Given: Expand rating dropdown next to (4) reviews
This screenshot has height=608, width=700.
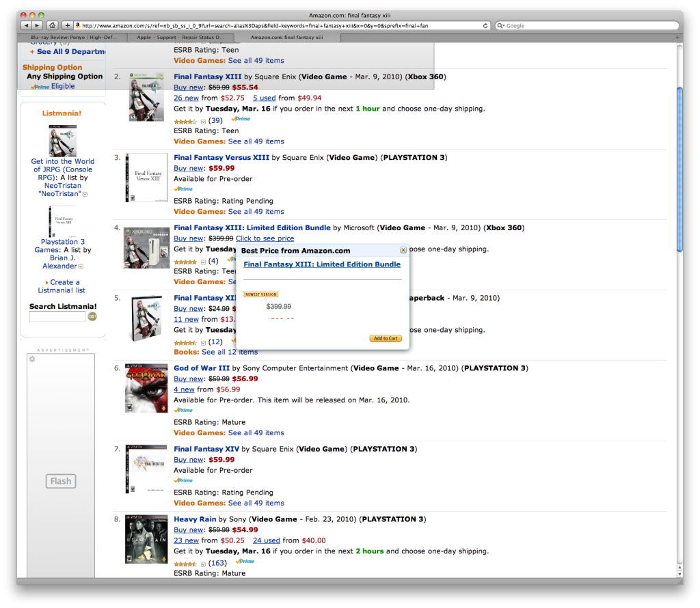Looking at the screenshot, I should [x=203, y=262].
